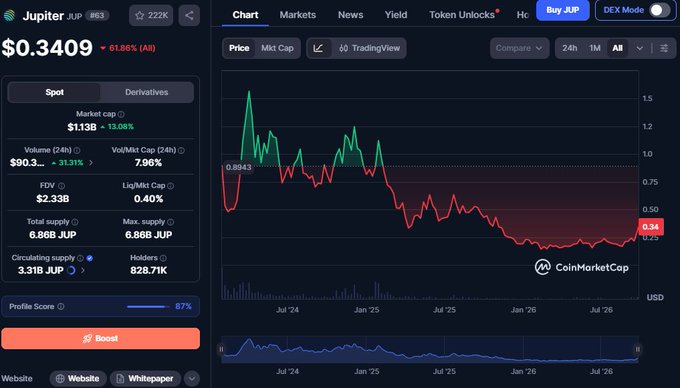Open the News tab
The width and height of the screenshot is (680, 388).
350,15
